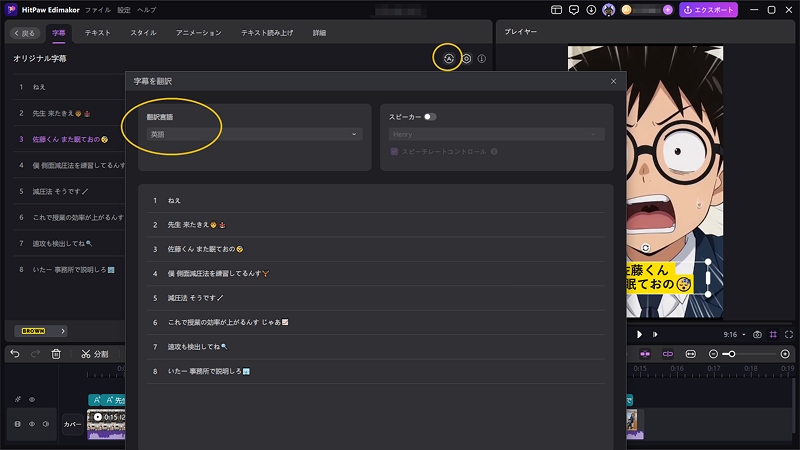
Task: Step to the next frame in player
Action: click(655, 335)
